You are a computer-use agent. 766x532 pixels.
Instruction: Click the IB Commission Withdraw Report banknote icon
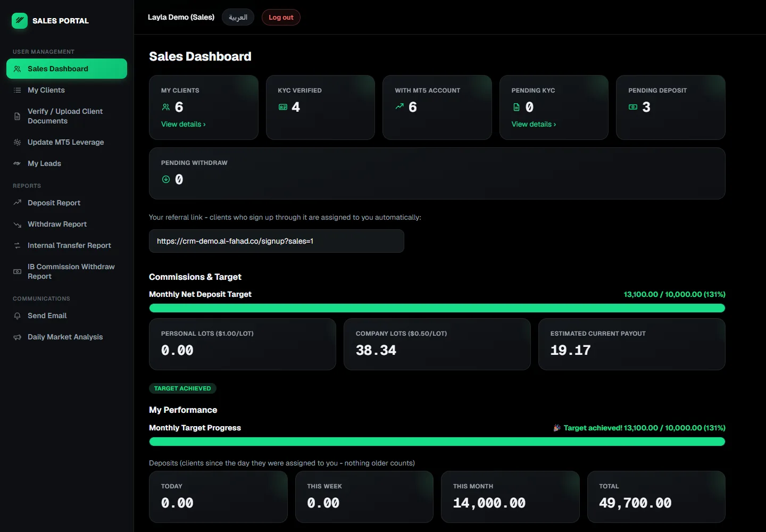click(x=17, y=271)
